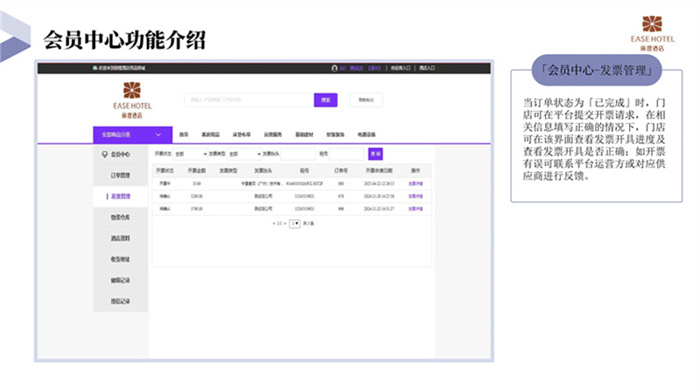Open 发票详情 for the 3790.00 row
The width and height of the screenshot is (700, 392).
pos(415,209)
